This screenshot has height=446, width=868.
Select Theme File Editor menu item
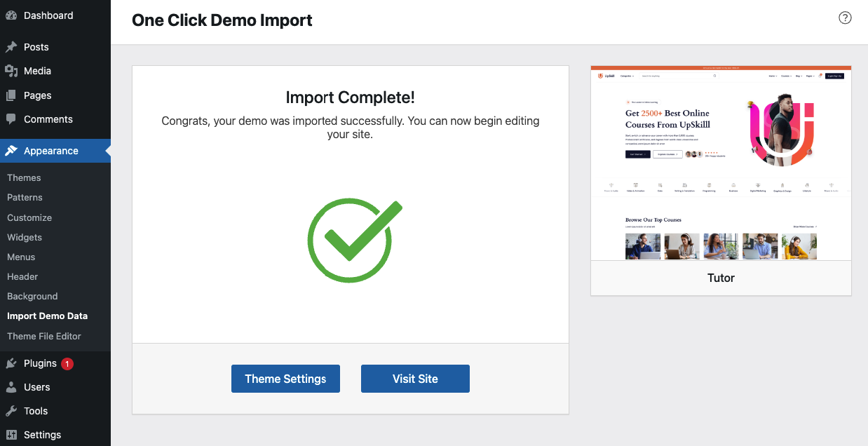(x=44, y=336)
